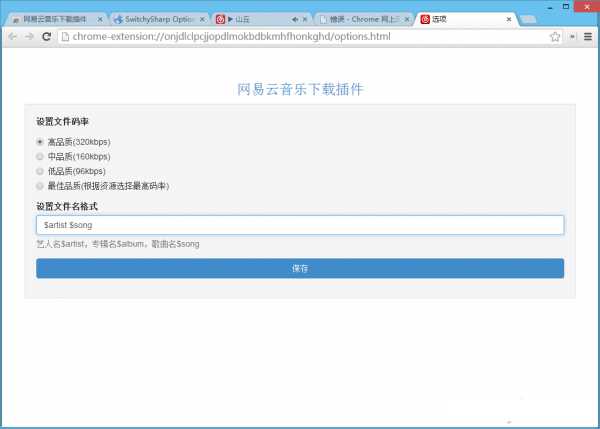Click the NetEase icon on the 选项 tab
This screenshot has width=600, height=429.
pyautogui.click(x=425, y=19)
